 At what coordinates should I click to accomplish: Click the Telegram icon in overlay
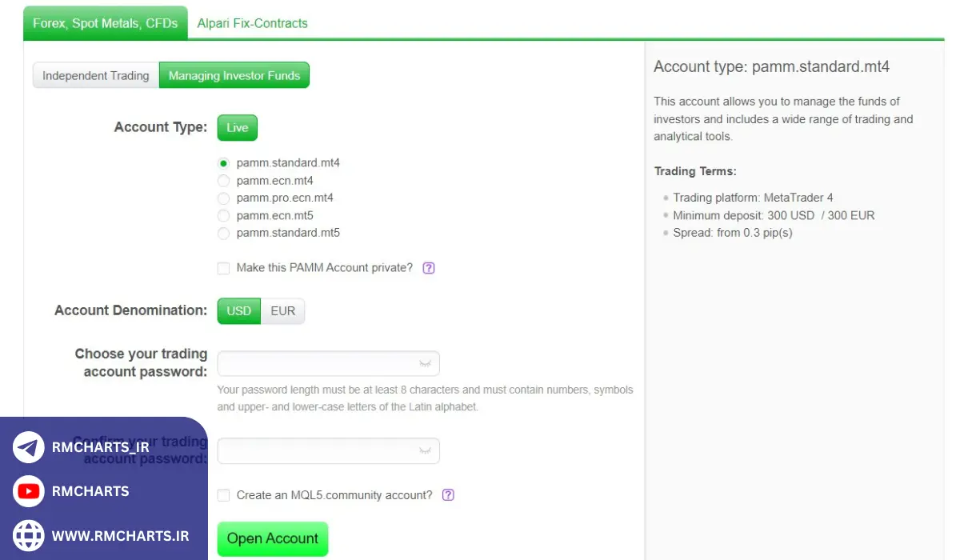point(29,448)
